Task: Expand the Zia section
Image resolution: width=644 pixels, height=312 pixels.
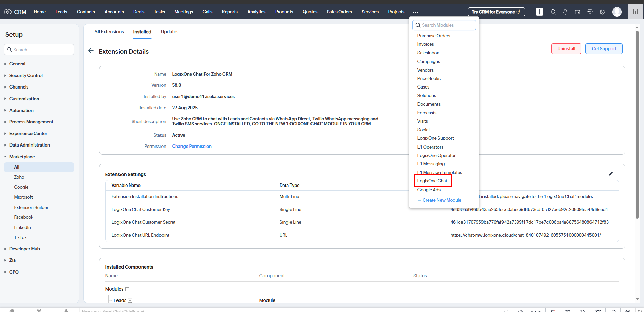Action: [12, 260]
